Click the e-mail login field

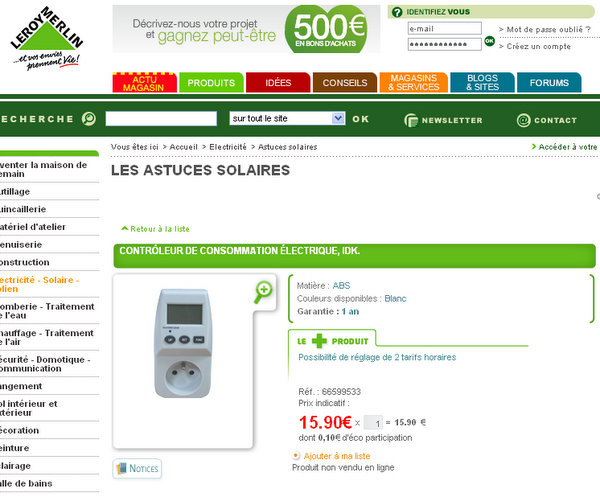(x=445, y=28)
